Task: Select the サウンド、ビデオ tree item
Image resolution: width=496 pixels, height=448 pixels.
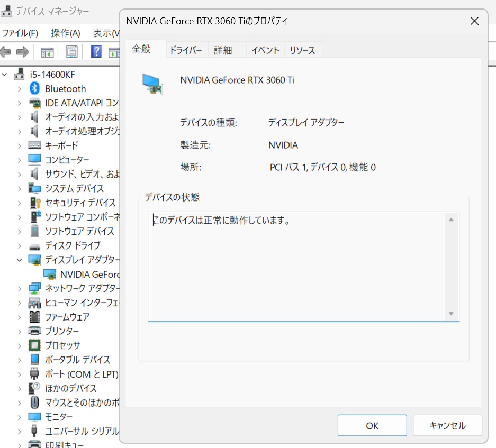Action: point(82,174)
